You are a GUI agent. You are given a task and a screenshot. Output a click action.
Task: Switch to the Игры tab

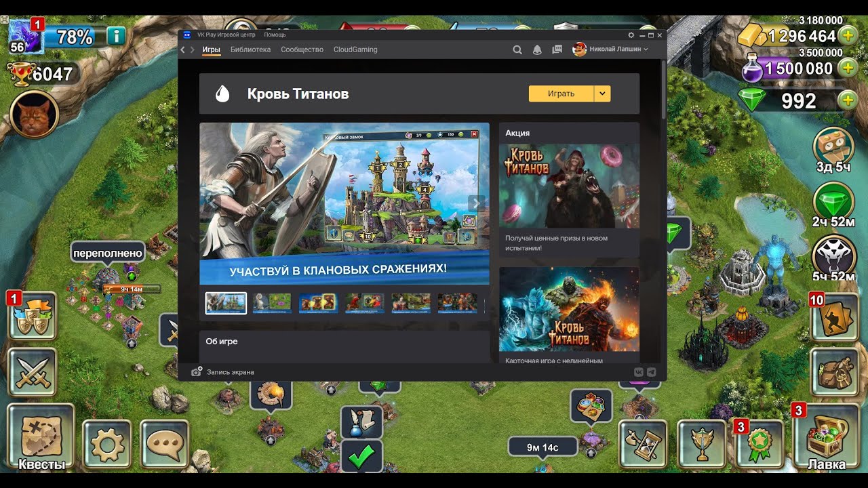(211, 49)
